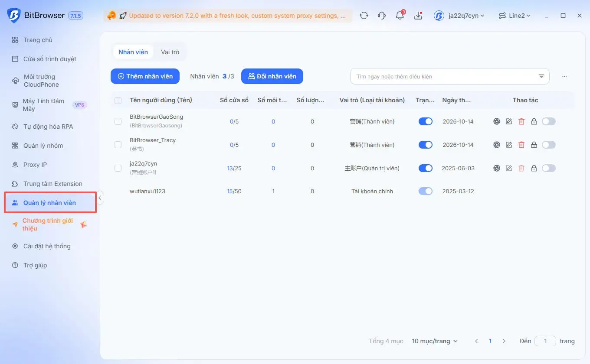The image size is (590, 364).
Task: Open the three-dot more options menu
Action: click(x=564, y=76)
